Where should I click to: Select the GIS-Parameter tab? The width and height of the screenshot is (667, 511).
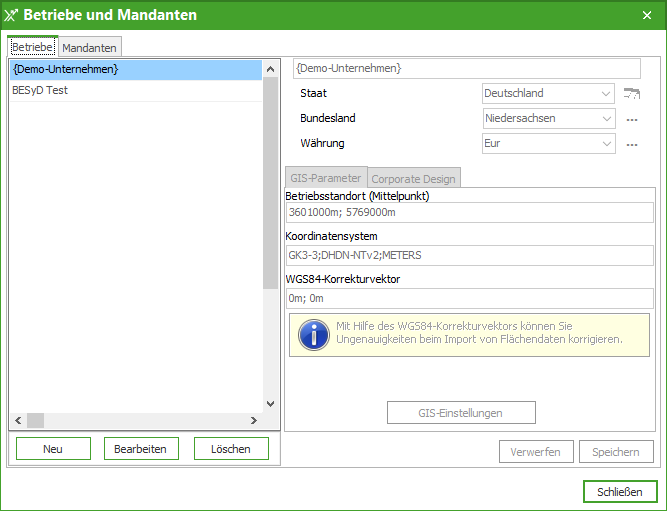[x=326, y=178]
